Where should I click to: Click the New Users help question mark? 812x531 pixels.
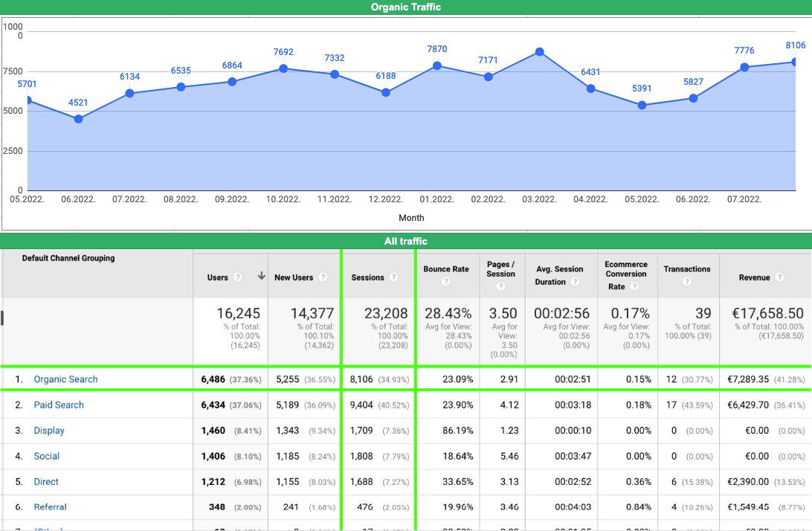point(323,277)
